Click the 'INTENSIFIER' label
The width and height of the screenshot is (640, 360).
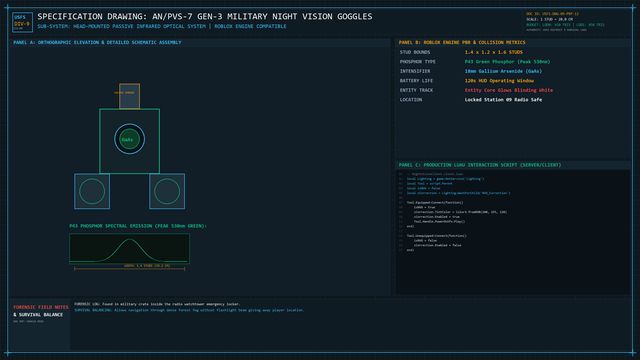[415, 71]
